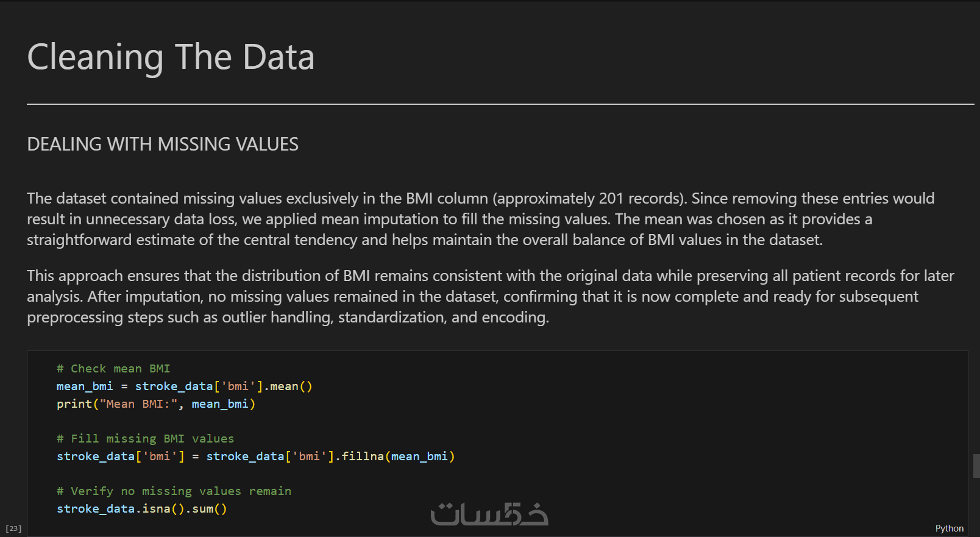Place cursor on '# Check mean BMI' comment
Screen dimensions: 980x537
113,369
